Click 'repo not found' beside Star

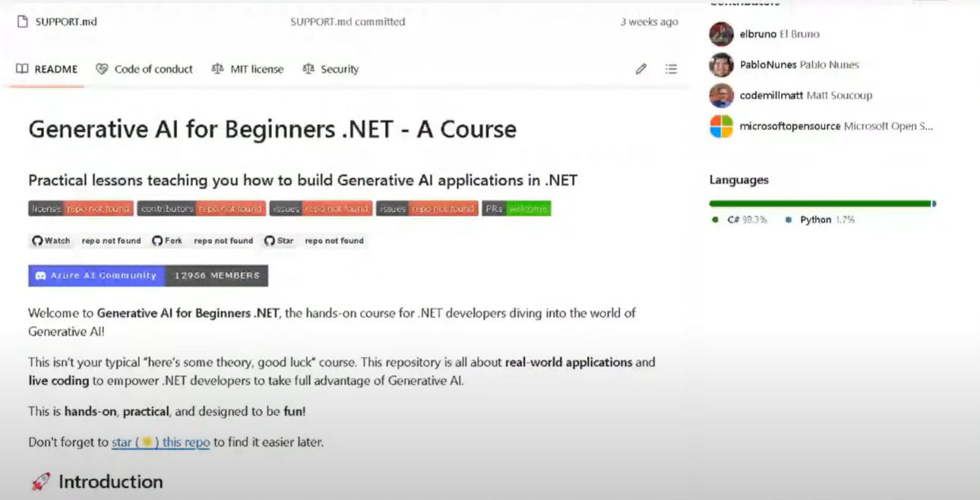click(x=334, y=241)
